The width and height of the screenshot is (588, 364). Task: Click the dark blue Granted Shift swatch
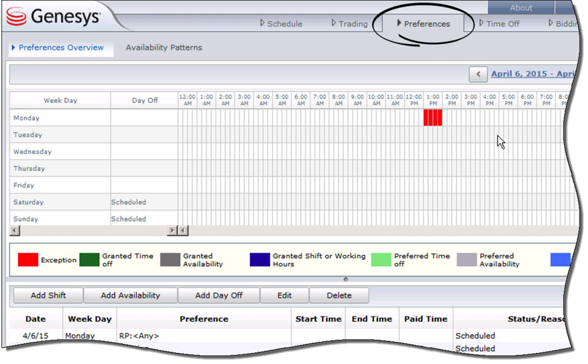coord(260,259)
